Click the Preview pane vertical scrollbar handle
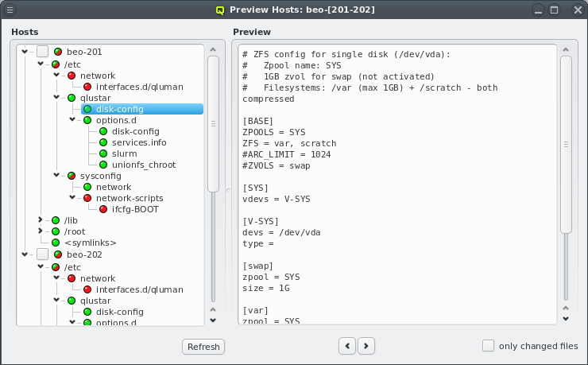The image size is (588, 365). click(x=566, y=145)
